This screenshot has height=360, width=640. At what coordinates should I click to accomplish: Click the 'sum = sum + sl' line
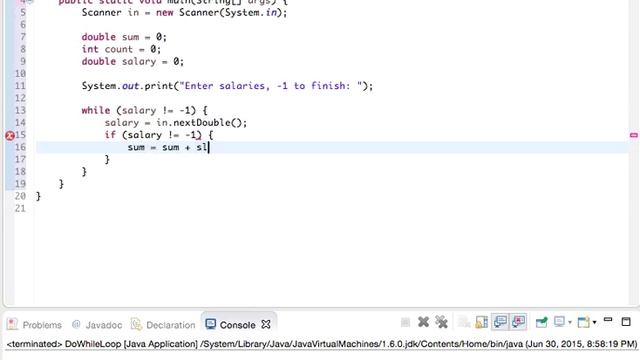click(x=167, y=147)
